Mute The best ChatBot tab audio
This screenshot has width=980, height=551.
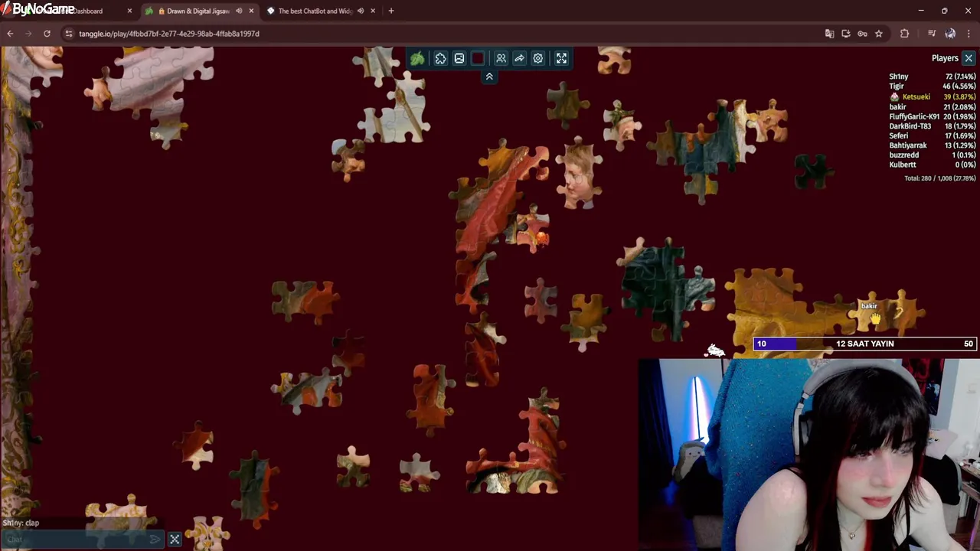(361, 11)
